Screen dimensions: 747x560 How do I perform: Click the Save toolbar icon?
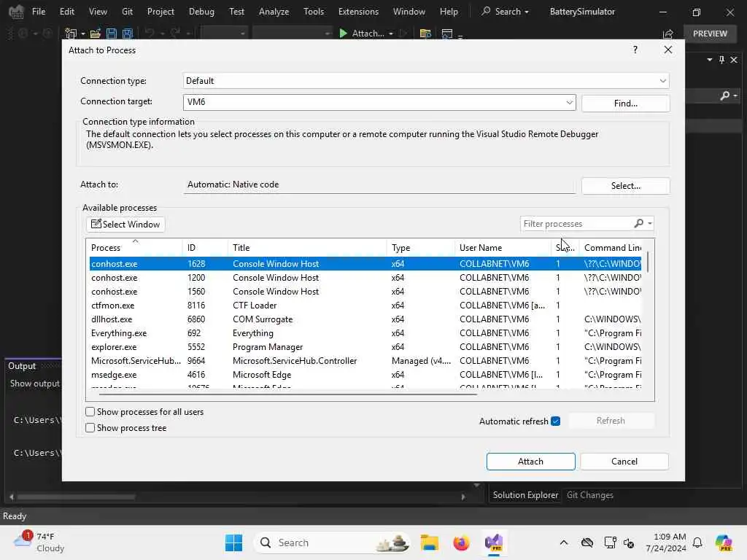coord(112,34)
